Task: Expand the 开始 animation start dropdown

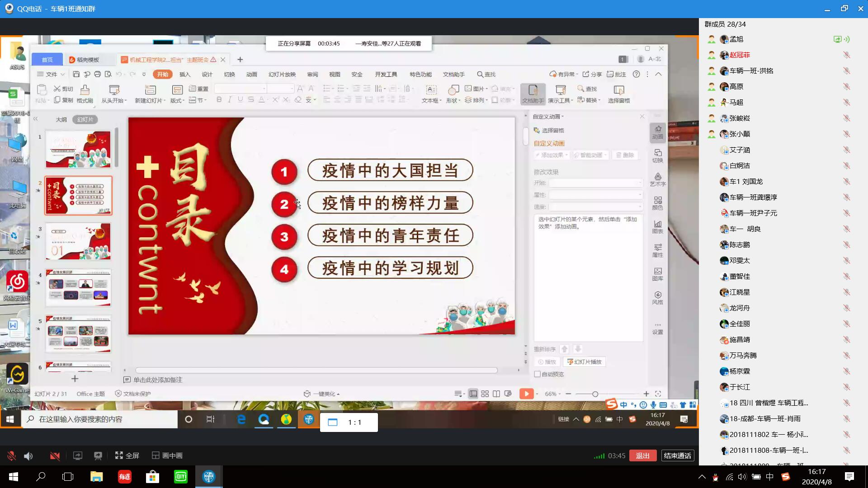Action: 596,183
